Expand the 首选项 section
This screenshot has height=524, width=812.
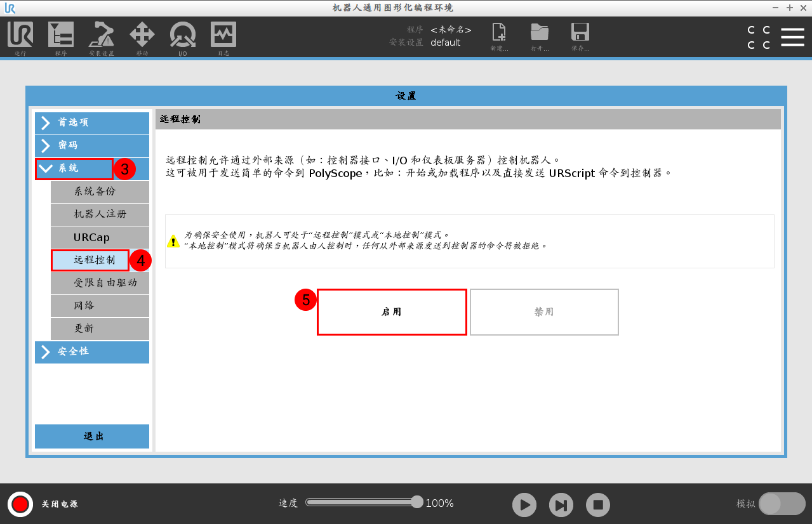[x=91, y=122]
